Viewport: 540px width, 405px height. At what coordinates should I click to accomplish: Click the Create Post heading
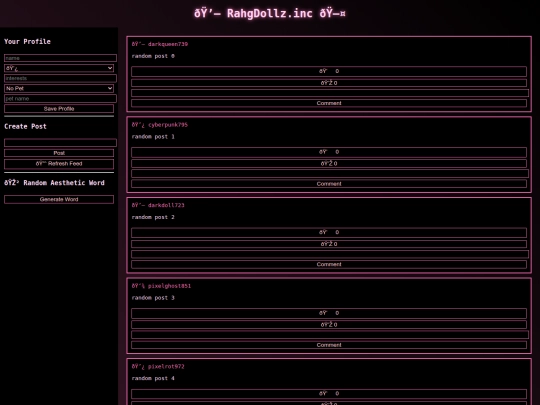tap(25, 126)
